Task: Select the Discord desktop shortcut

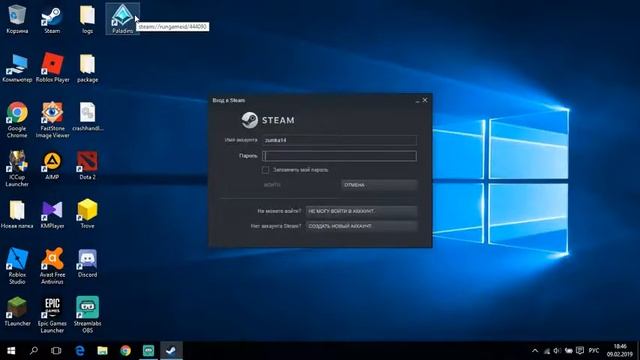Action: 87,263
